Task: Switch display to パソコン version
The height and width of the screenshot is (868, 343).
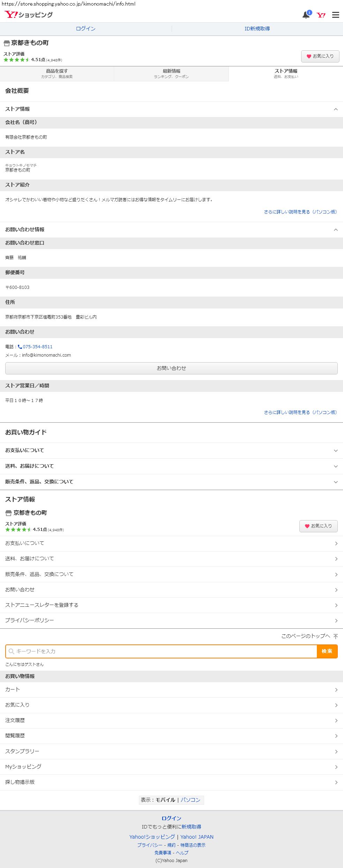Action: (x=191, y=800)
